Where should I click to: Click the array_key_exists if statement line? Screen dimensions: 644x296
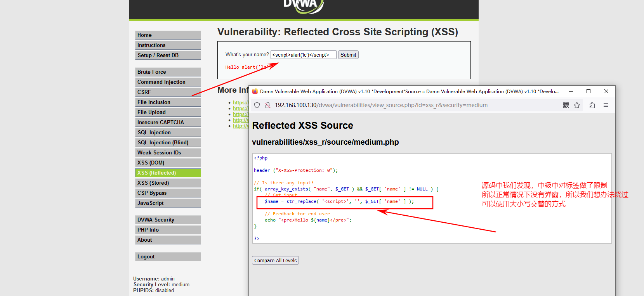[346, 189]
